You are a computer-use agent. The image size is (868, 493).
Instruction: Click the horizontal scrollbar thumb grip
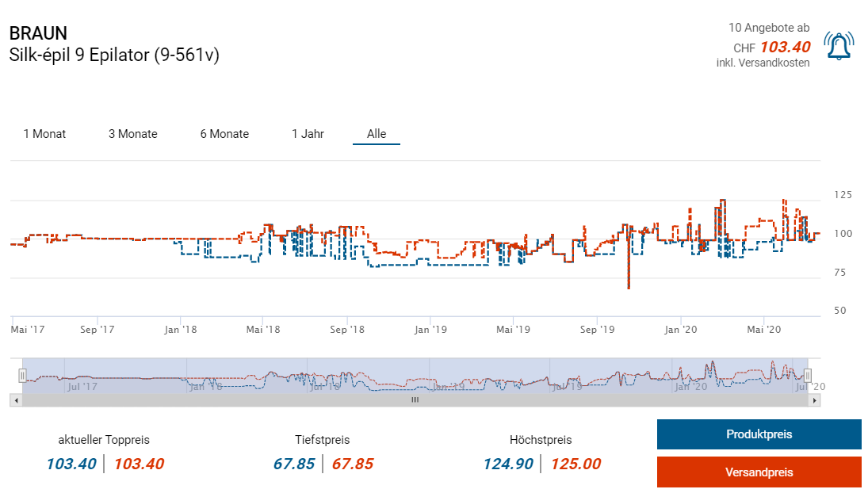coord(414,401)
